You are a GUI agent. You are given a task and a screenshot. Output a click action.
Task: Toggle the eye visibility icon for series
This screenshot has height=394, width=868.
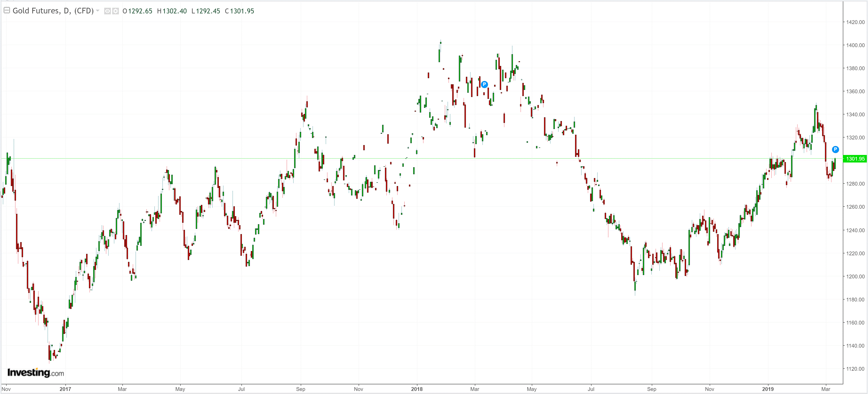[x=108, y=11]
